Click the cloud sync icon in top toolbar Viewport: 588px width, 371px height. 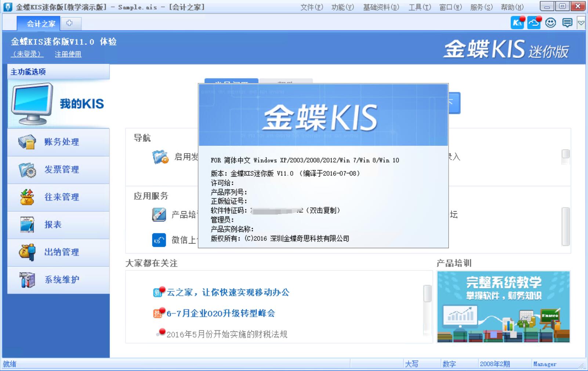[x=534, y=23]
